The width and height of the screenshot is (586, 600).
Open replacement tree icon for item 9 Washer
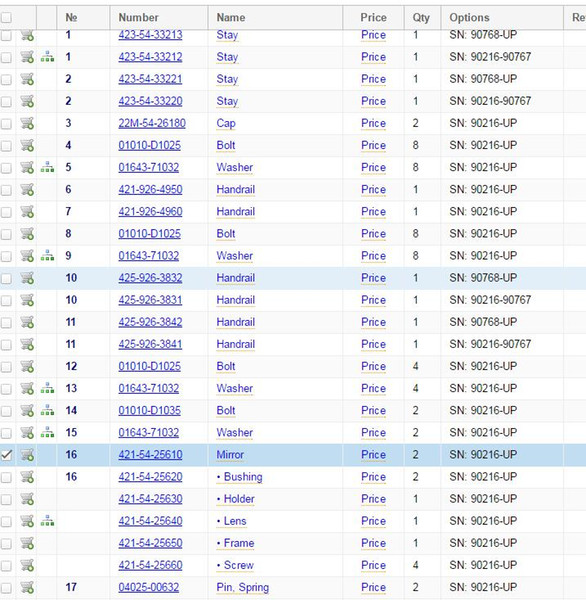coord(47,256)
